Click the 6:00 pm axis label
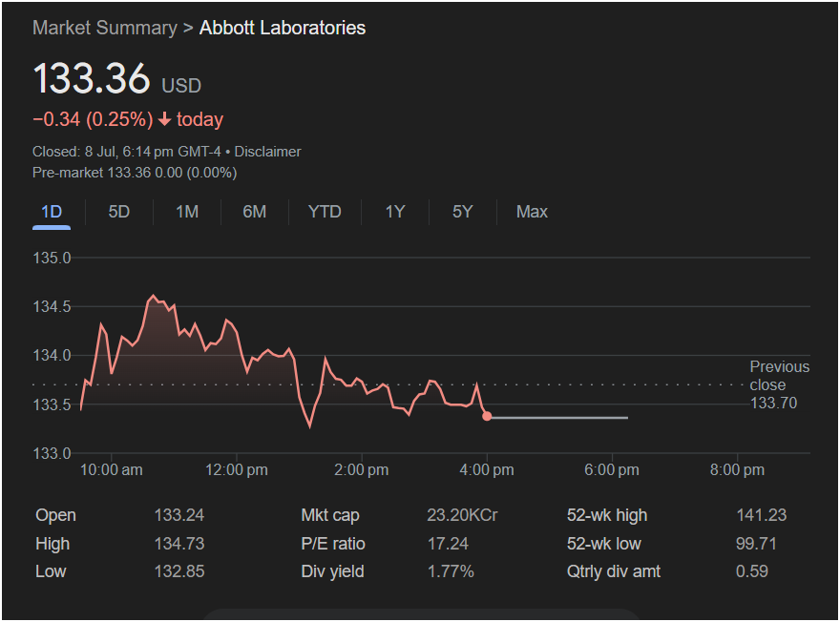This screenshot has width=840, height=622. click(x=612, y=470)
